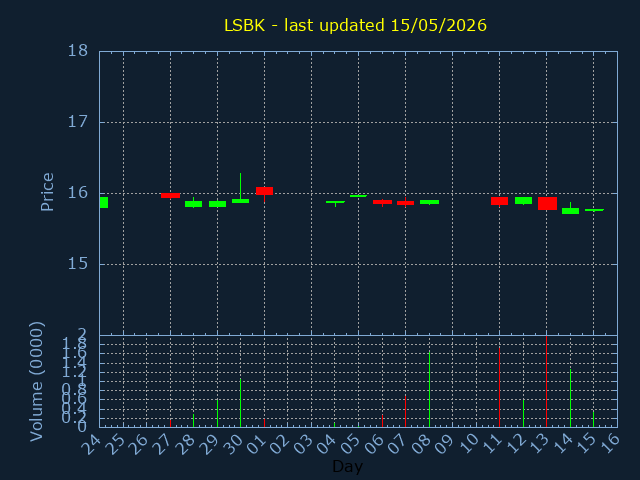This screenshot has width=640, height=480.
Task: Select the green candlestick for day 14
Action: click(570, 211)
